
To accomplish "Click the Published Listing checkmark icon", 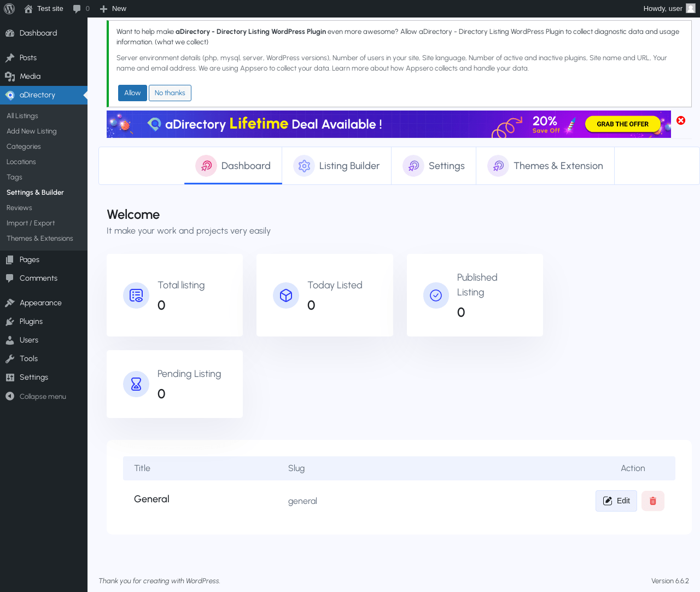I will 436,295.
